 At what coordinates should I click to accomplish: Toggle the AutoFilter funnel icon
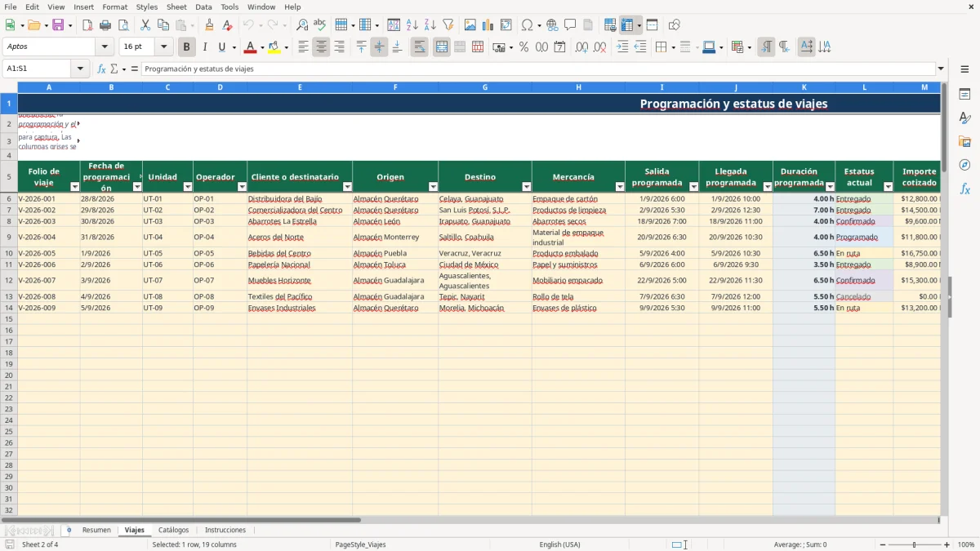click(x=448, y=25)
